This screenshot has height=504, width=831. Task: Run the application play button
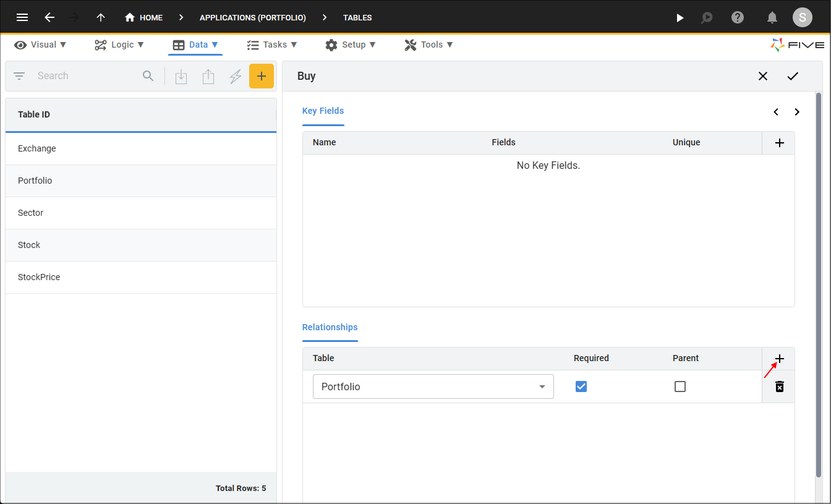coord(680,18)
